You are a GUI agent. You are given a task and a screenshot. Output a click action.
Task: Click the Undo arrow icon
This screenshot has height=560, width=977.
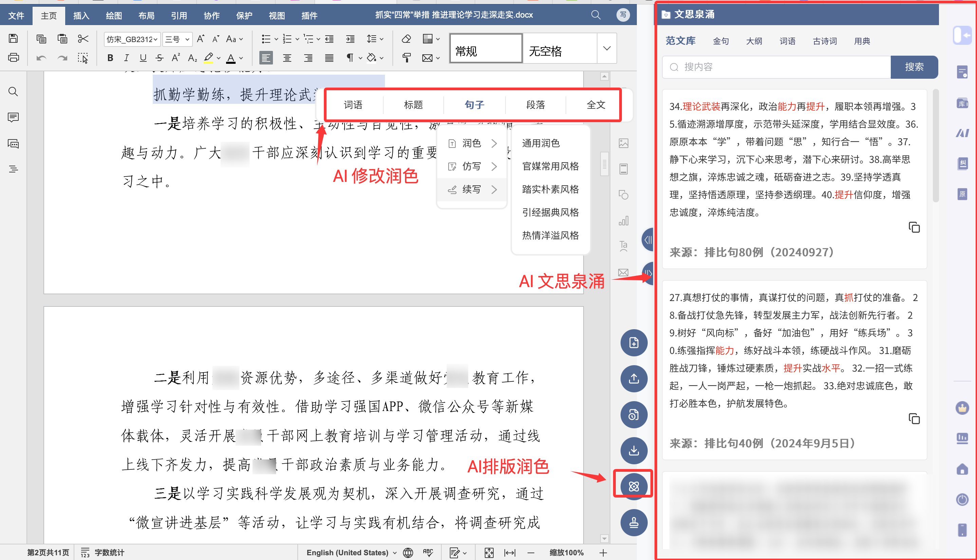(x=41, y=58)
